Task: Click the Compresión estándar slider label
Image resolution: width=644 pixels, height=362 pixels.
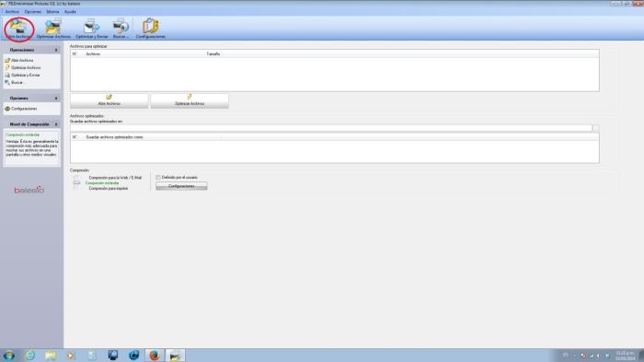Action: click(102, 183)
